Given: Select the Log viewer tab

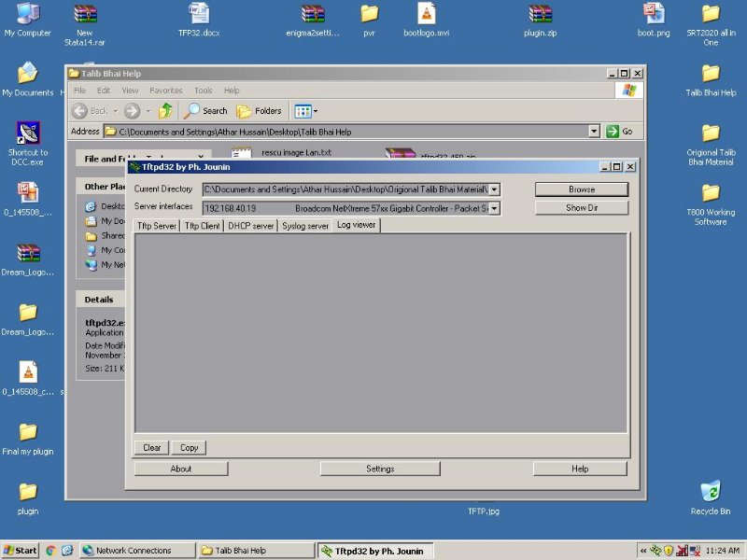Looking at the screenshot, I should tap(357, 225).
